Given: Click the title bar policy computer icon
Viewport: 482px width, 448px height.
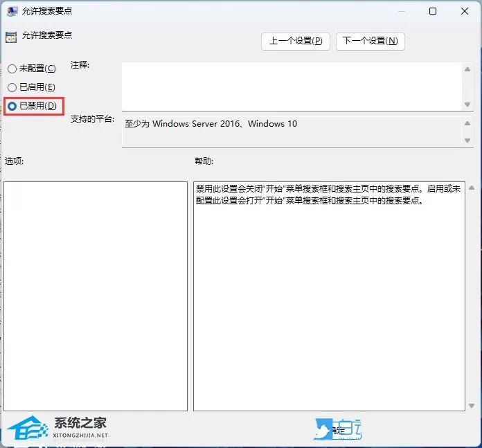Looking at the screenshot, I should (12, 11).
